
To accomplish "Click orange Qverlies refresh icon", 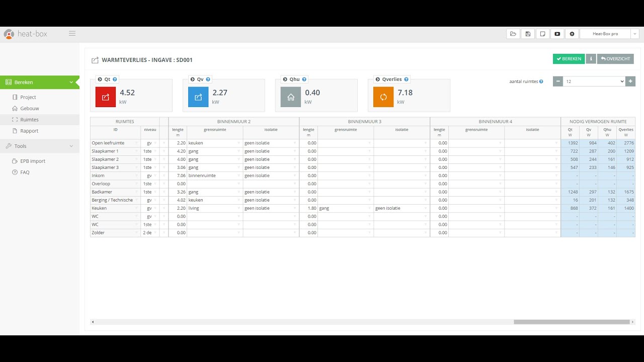I will click(x=383, y=97).
